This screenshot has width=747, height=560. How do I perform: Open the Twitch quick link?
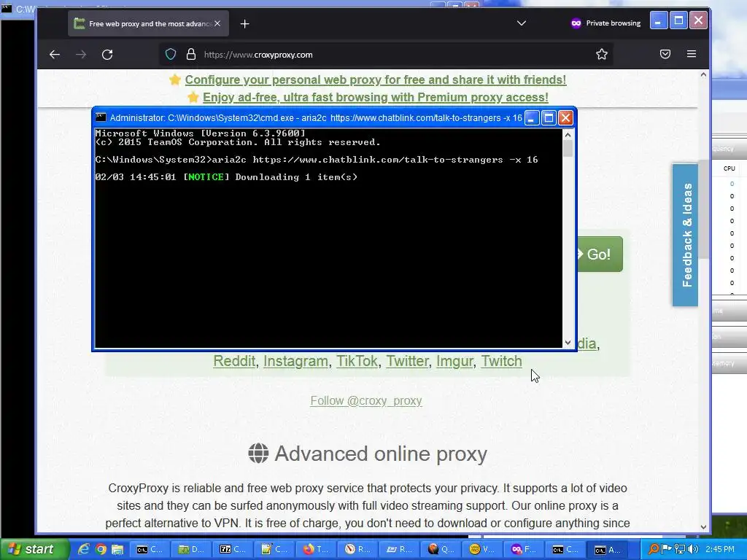pyautogui.click(x=501, y=361)
